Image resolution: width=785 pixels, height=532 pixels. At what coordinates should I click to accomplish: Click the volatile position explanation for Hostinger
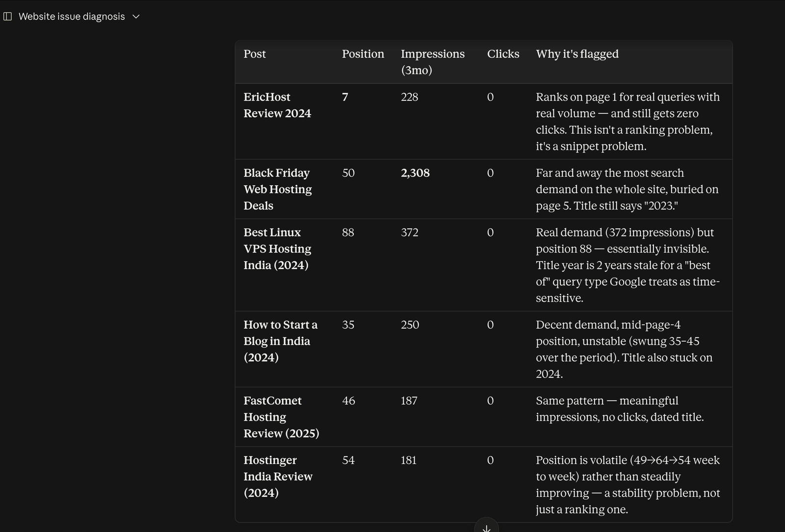click(x=628, y=484)
